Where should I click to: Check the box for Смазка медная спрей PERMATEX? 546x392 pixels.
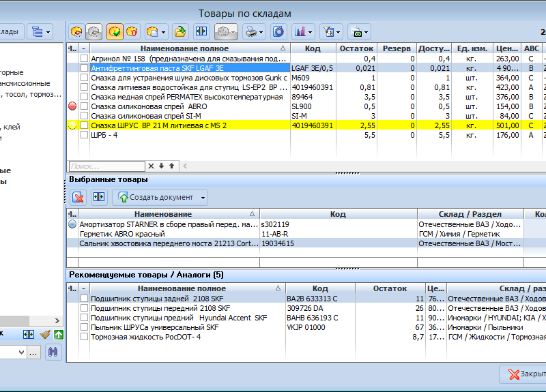pos(84,96)
